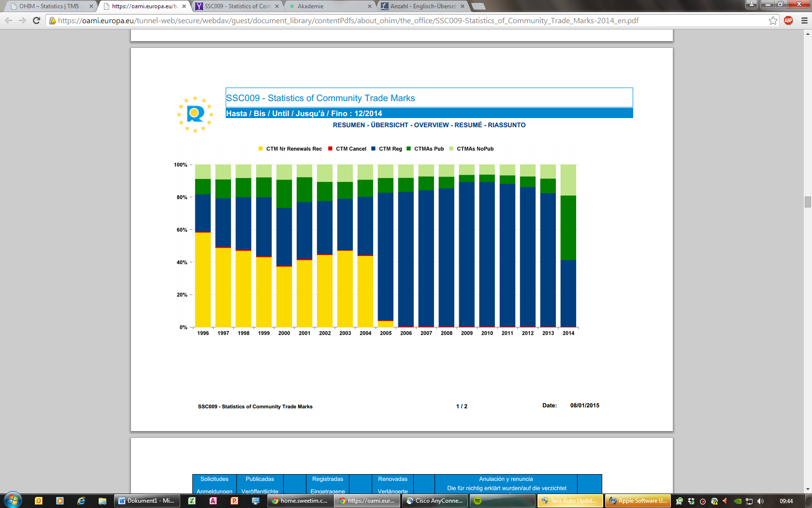Open the Java Auto Updater taskbar window
812x508 pixels.
[x=570, y=501]
